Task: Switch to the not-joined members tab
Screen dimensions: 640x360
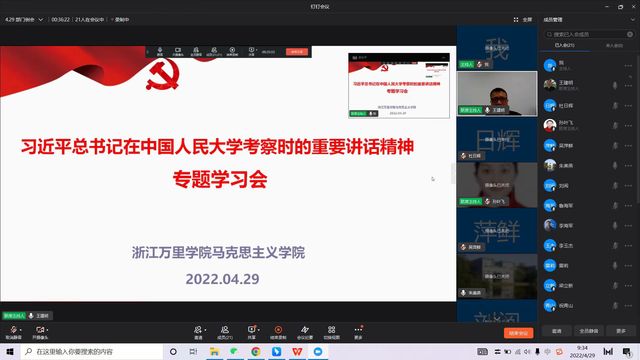Action: click(614, 45)
